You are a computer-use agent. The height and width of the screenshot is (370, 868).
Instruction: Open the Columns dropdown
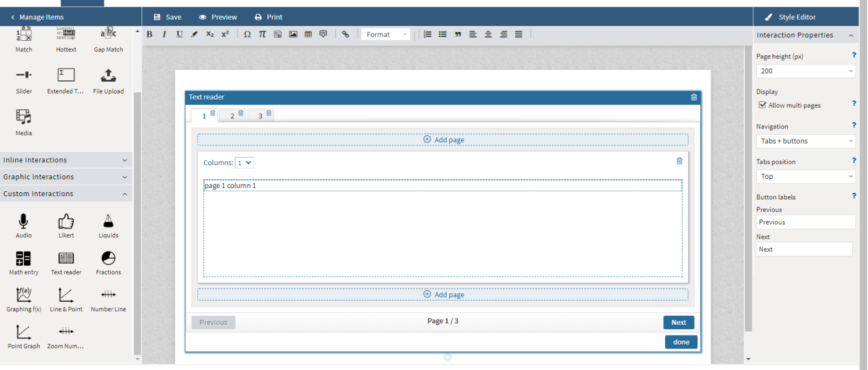[244, 162]
